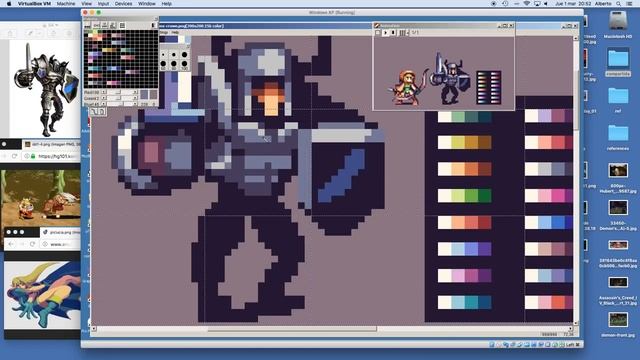
Task: Click the game screenshot reference image
Action: pyautogui.click(x=41, y=198)
